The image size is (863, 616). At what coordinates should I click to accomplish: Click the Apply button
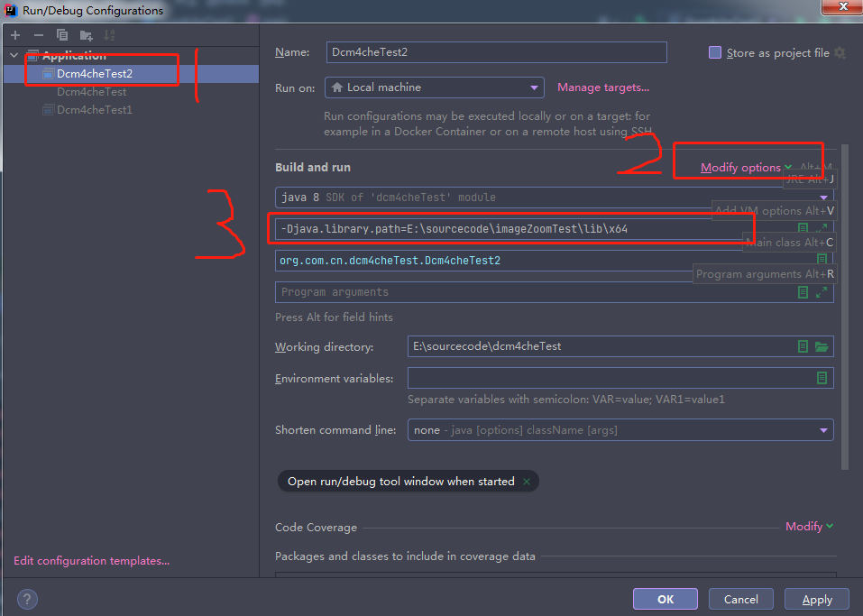[817, 599]
